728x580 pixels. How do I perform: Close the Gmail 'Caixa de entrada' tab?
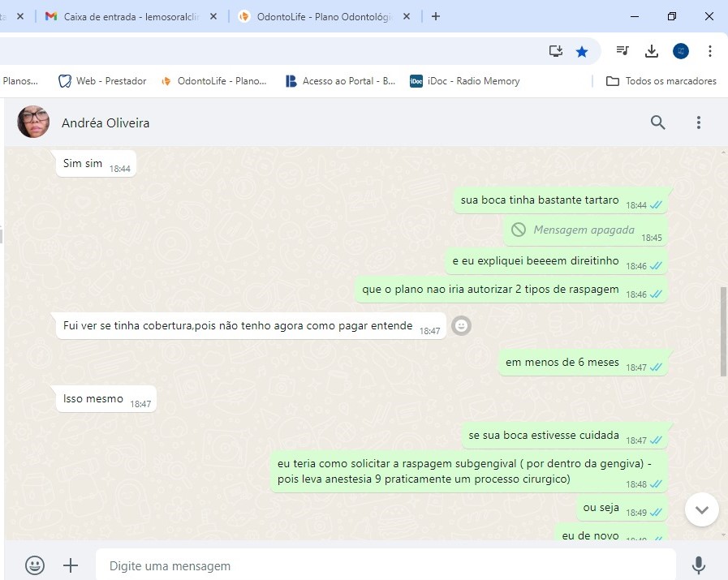click(x=213, y=16)
